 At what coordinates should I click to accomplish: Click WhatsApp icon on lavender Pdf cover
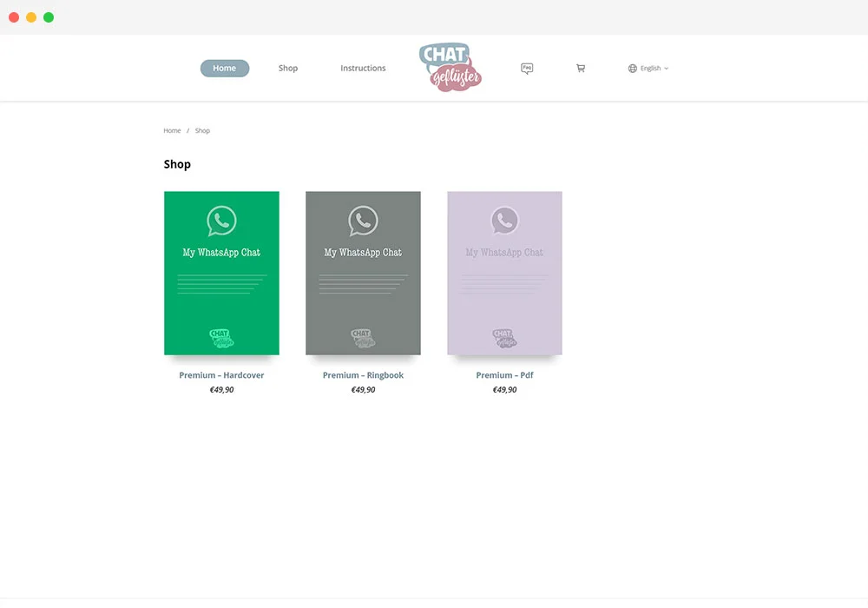[x=504, y=220]
